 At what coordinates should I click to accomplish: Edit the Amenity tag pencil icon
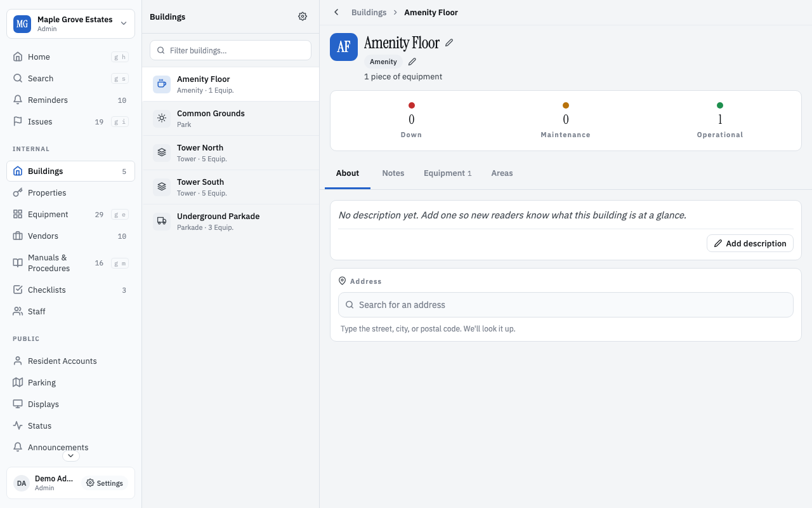tap(412, 62)
